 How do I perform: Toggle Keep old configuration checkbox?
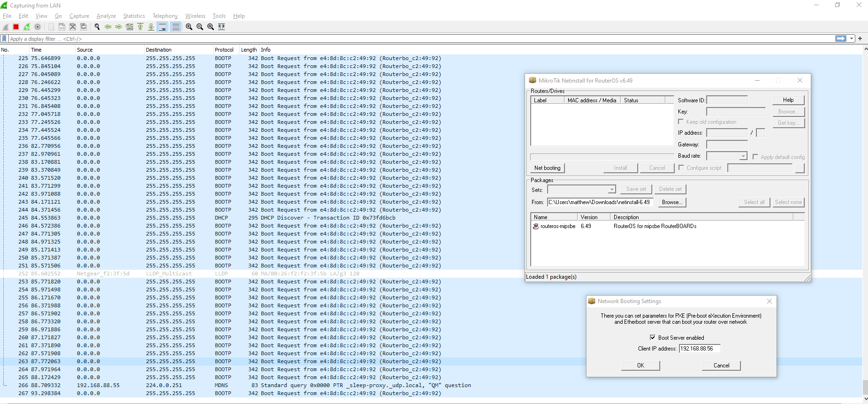pos(681,122)
